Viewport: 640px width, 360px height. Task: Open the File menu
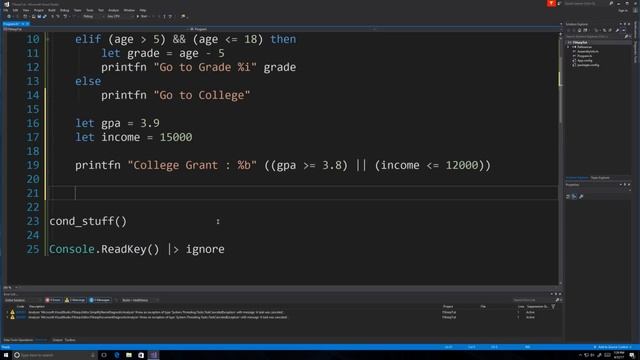coord(5,10)
